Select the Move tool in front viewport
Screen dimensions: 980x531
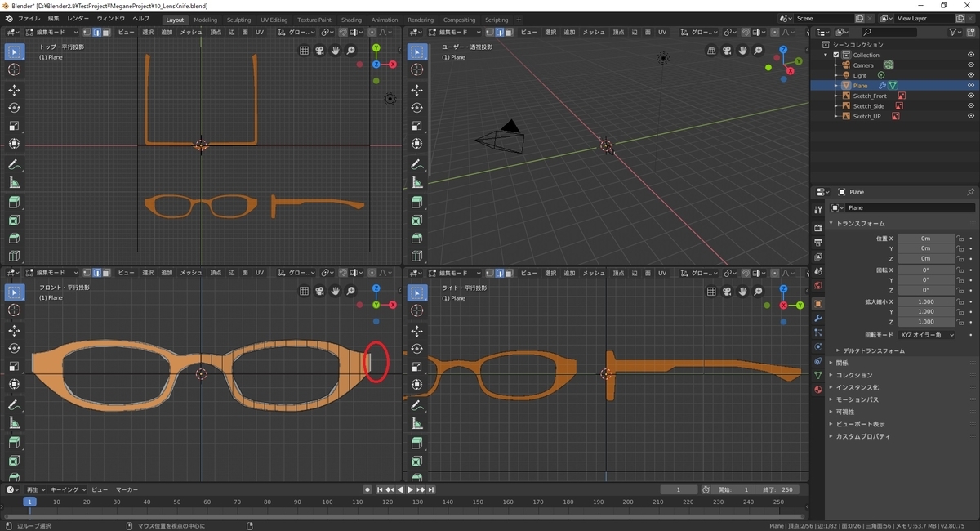(x=15, y=330)
